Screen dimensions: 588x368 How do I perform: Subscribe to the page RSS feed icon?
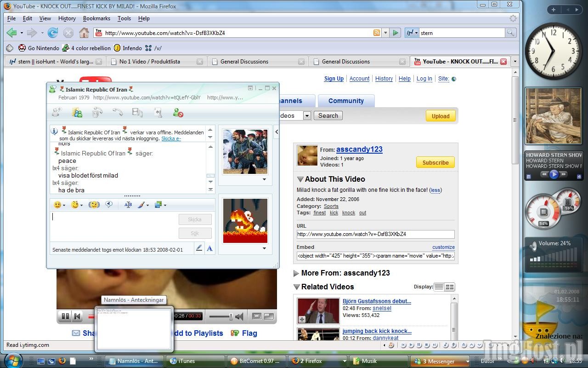coord(377,33)
